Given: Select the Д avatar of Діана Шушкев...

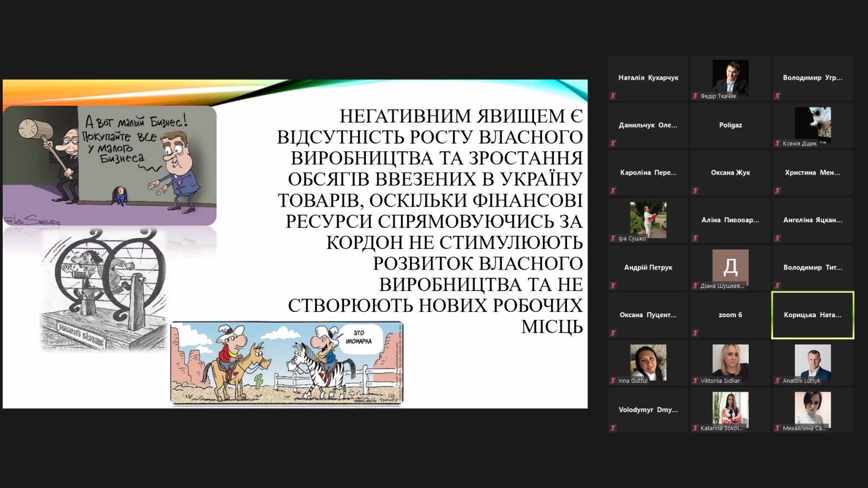Looking at the screenshot, I should (x=730, y=267).
